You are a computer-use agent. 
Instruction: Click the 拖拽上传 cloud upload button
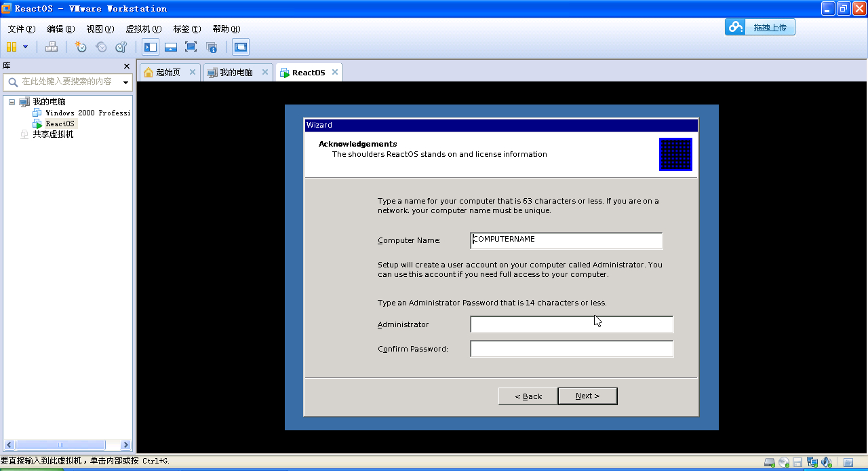click(x=759, y=27)
